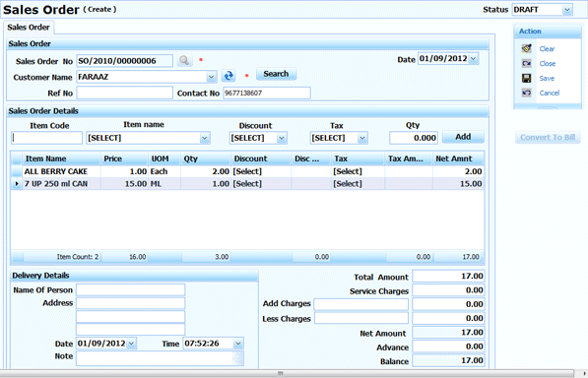Viewport: 588px width, 378px height.
Task: Open the delivery Time 07:52:26 dropdown
Action: pyautogui.click(x=238, y=344)
